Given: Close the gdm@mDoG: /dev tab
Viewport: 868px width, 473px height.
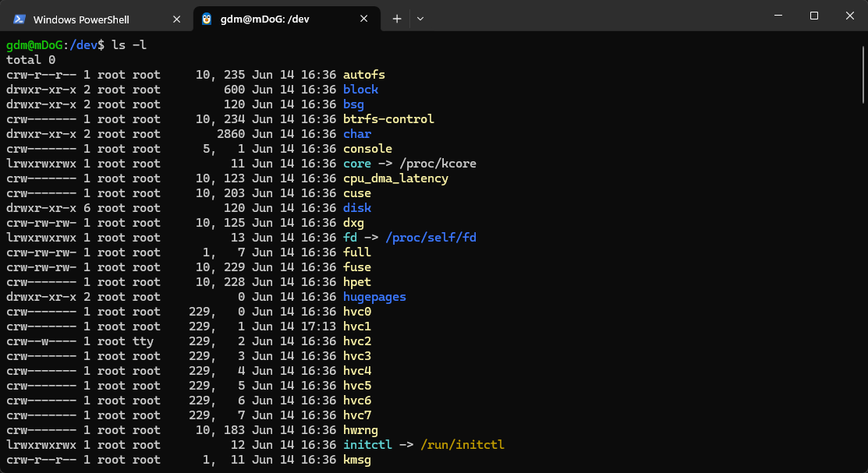Looking at the screenshot, I should 363,19.
